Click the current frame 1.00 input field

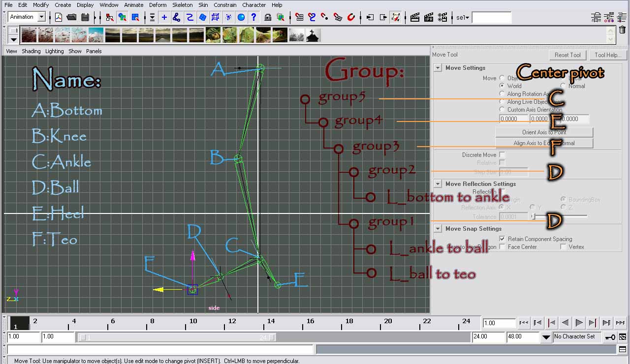499,323
